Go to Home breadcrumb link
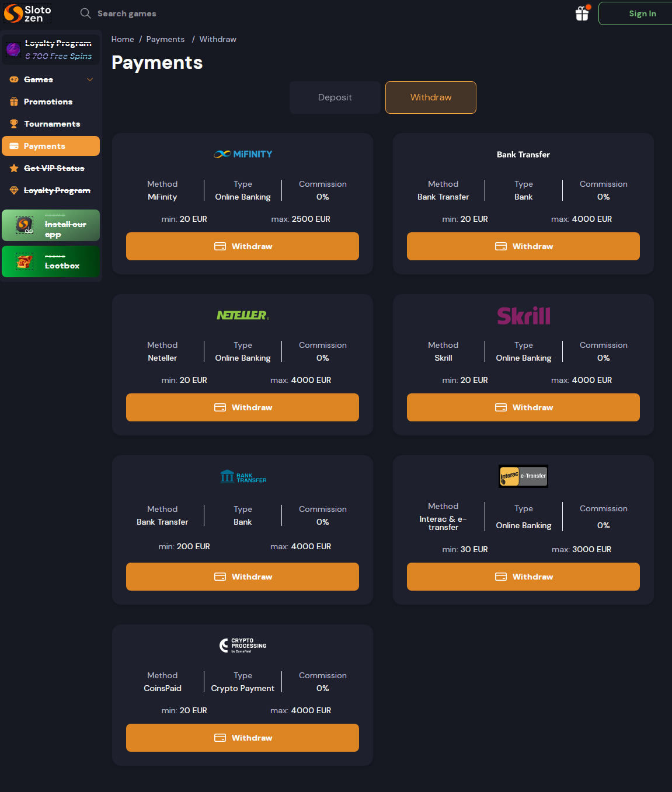Viewport: 672px width, 792px height. 123,39
